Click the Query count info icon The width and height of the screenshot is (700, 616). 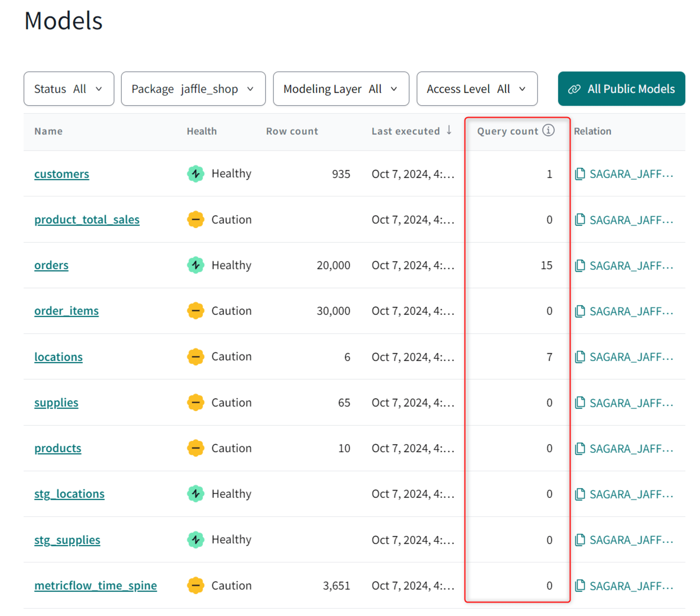point(548,130)
